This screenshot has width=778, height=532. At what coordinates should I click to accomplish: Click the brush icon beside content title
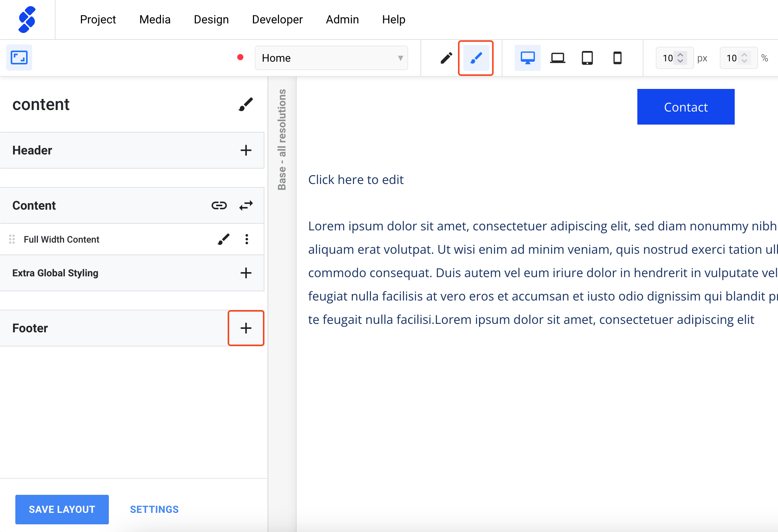tap(246, 104)
